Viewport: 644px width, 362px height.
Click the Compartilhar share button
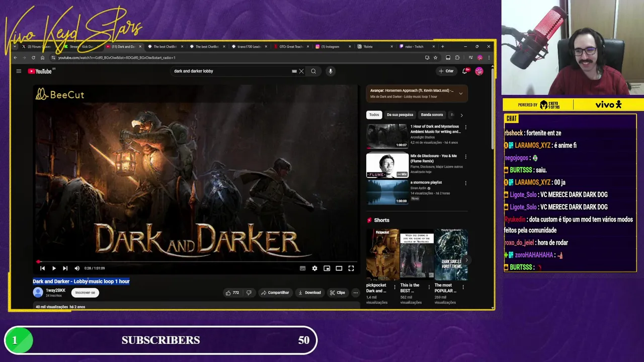coord(275,293)
